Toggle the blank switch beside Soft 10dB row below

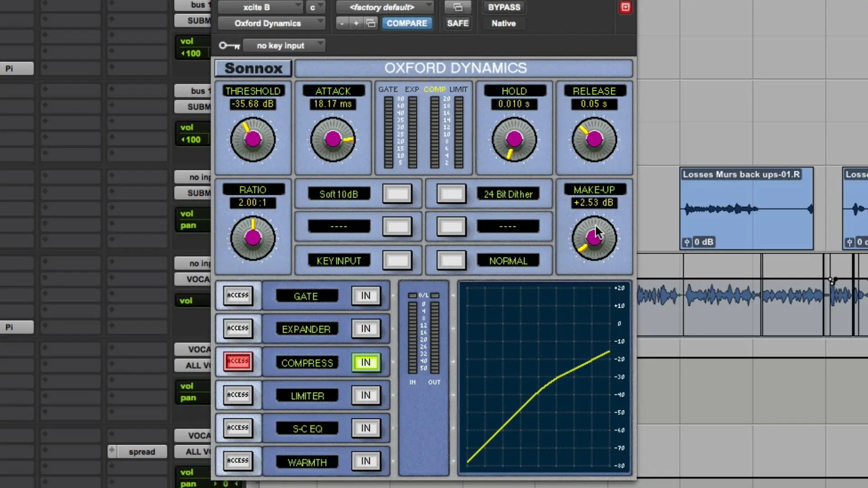coord(397,227)
